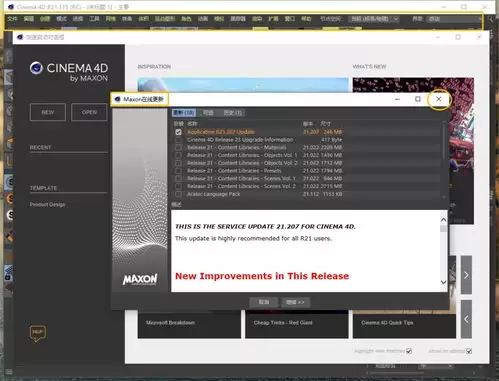Open the Cheap Tricks - Red Giant card
The image size is (499, 381).
297,324
